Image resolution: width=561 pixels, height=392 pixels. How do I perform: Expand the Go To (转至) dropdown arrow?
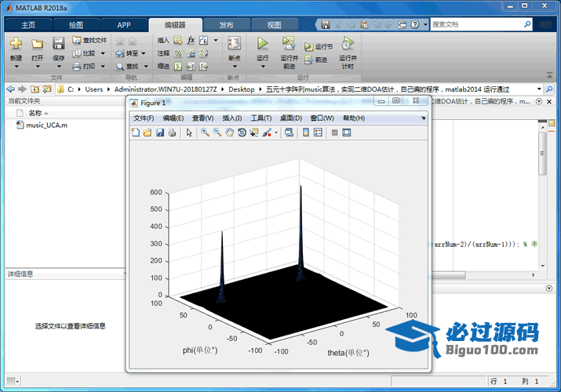[x=144, y=53]
